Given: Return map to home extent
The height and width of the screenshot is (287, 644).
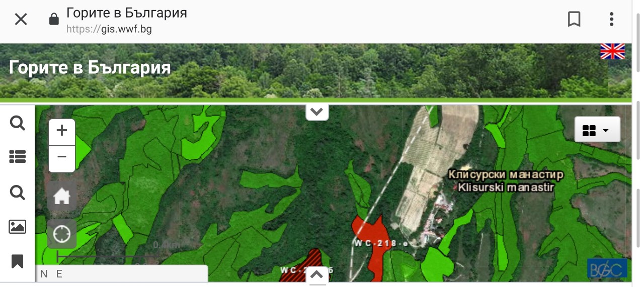Looking at the screenshot, I should 62,196.
